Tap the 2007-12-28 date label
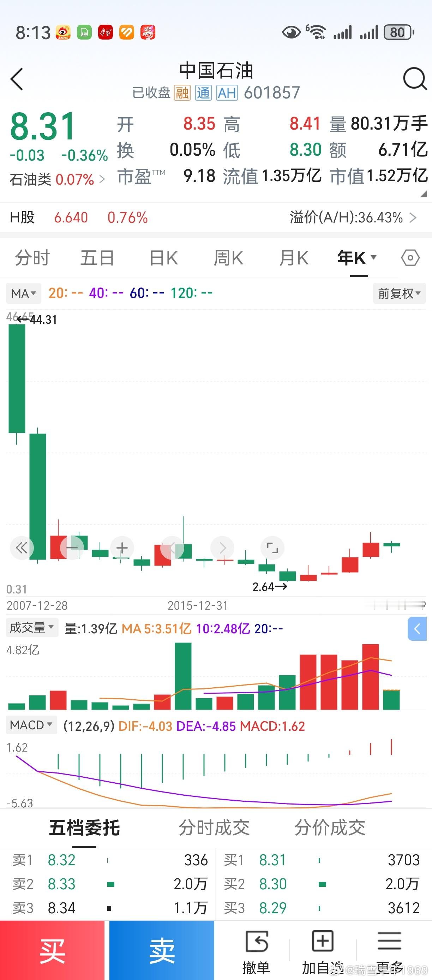The height and width of the screenshot is (980, 432). pyautogui.click(x=37, y=606)
